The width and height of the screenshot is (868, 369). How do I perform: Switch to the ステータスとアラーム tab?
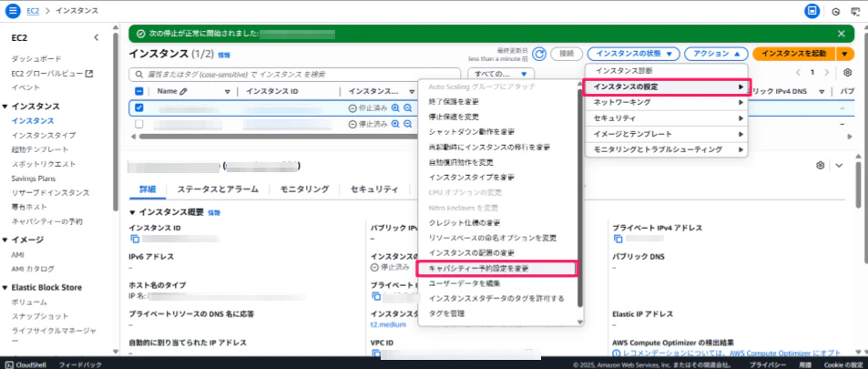(x=218, y=189)
